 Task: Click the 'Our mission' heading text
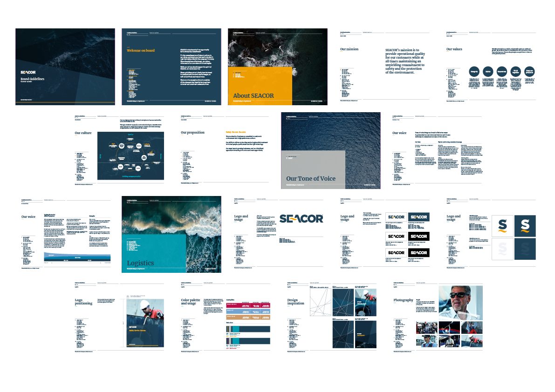tap(349, 49)
